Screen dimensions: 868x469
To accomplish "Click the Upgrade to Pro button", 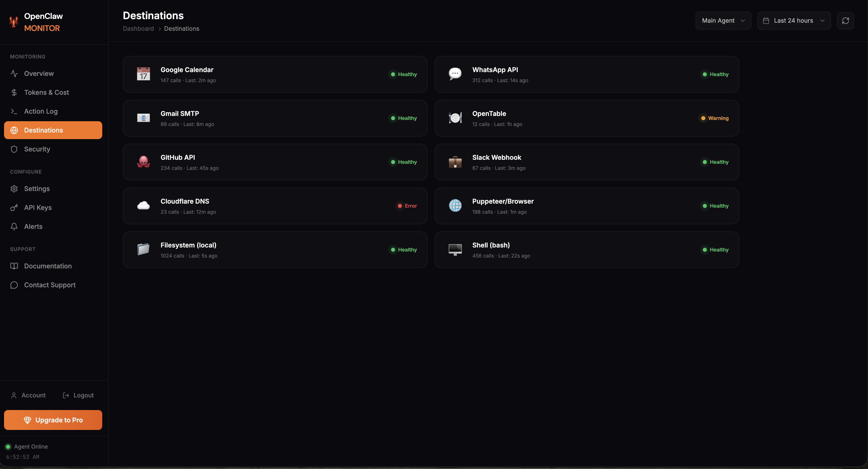I will [x=53, y=420].
